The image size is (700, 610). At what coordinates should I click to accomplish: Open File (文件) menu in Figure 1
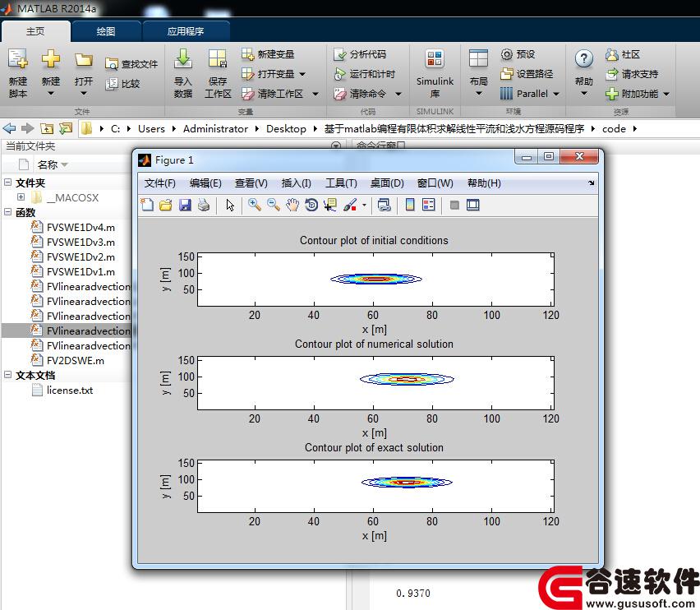click(160, 183)
